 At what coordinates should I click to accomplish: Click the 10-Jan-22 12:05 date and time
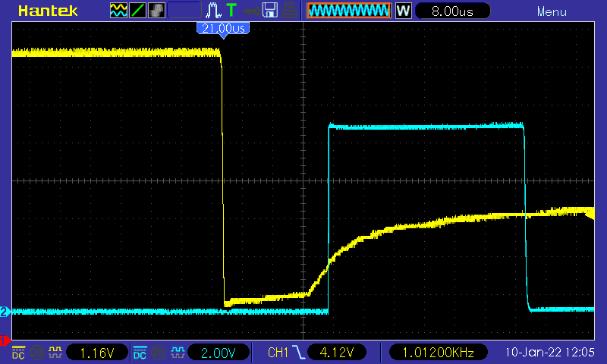coord(549,353)
